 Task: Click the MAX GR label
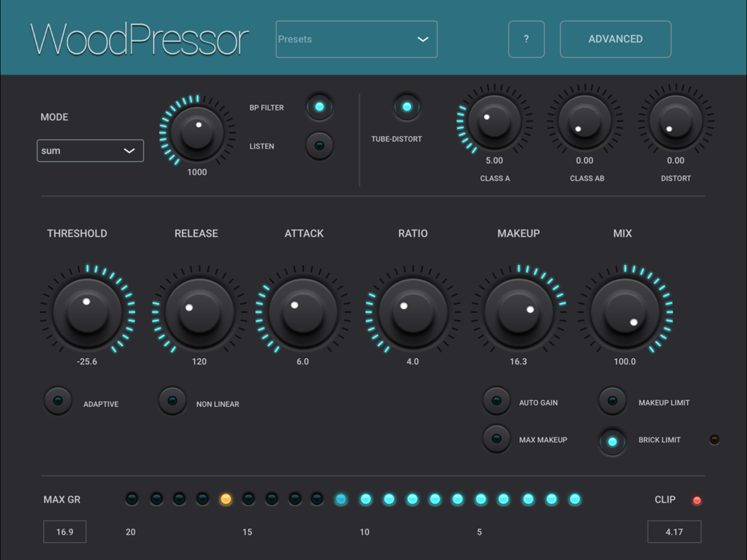click(x=62, y=500)
